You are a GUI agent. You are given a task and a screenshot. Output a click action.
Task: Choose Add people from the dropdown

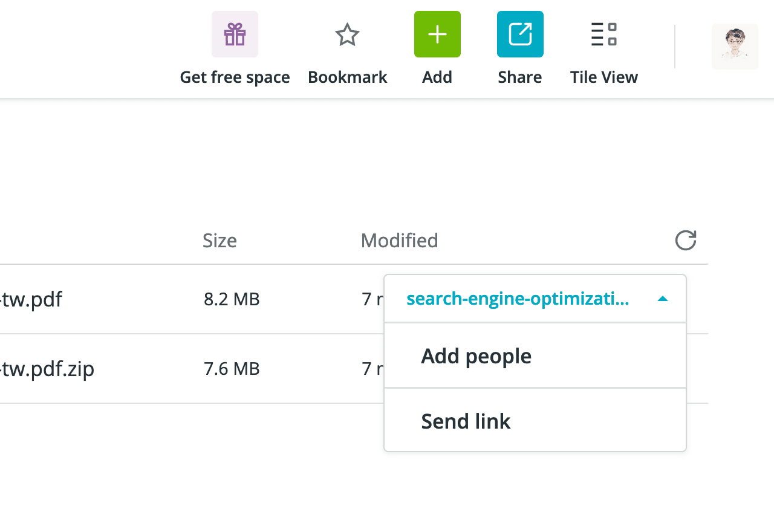coord(476,356)
